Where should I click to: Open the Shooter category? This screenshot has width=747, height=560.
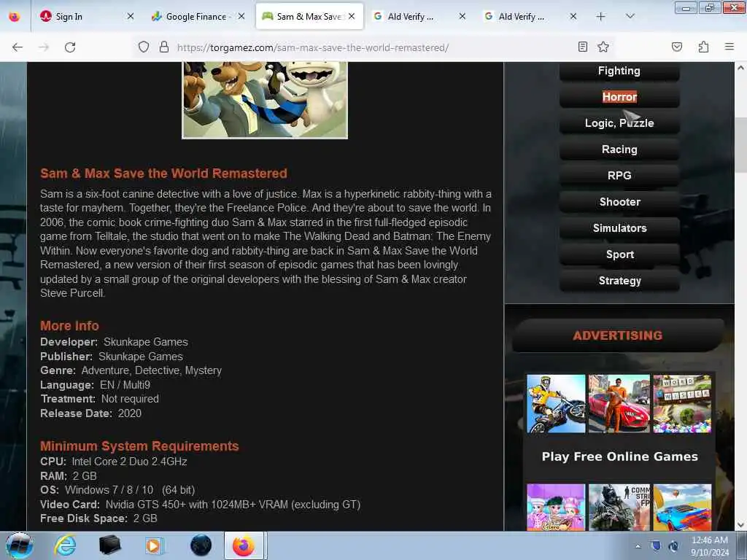[619, 202]
